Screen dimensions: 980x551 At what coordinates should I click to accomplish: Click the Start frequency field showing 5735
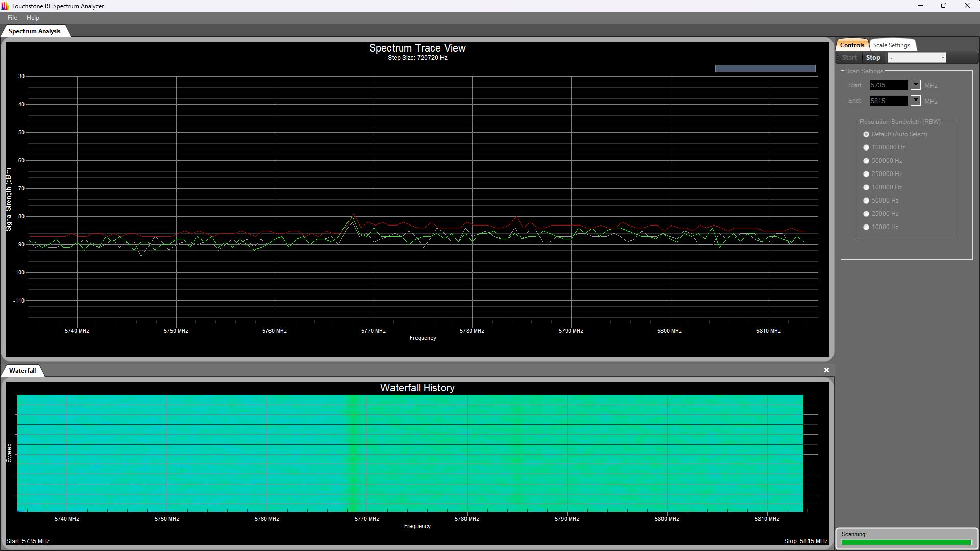coord(888,85)
